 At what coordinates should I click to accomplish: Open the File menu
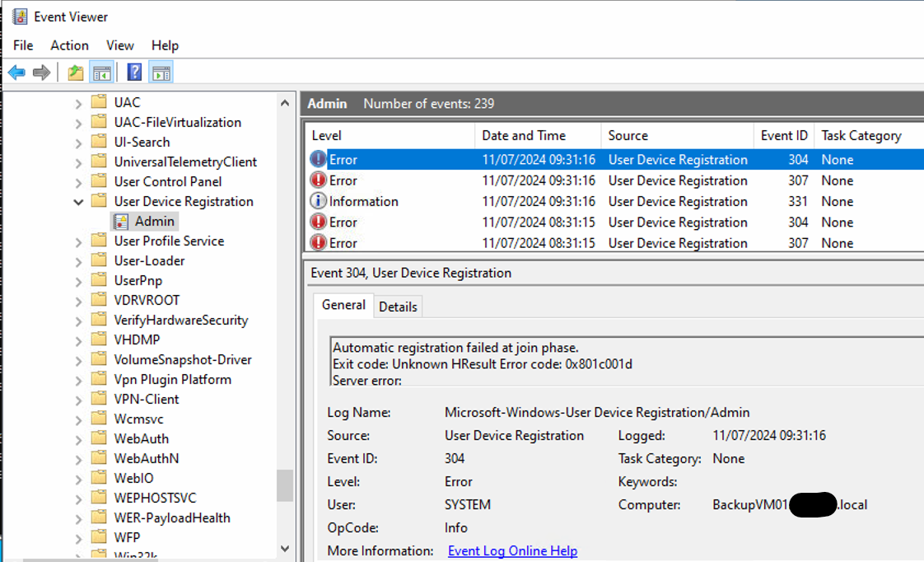[23, 45]
